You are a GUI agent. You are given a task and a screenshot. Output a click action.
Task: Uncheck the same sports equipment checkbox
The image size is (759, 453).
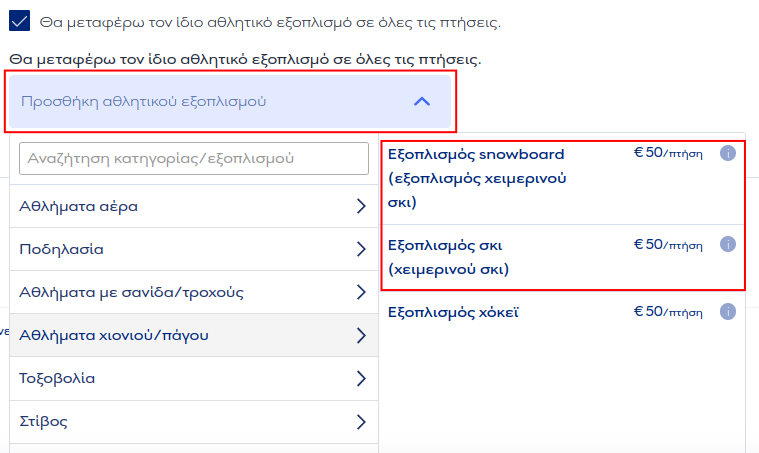pos(19,21)
